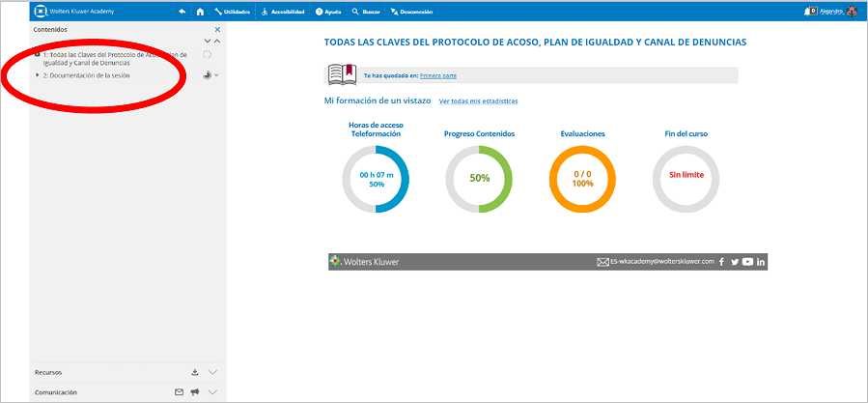Open the user avatar picture
The image size is (868, 403).
click(x=852, y=11)
